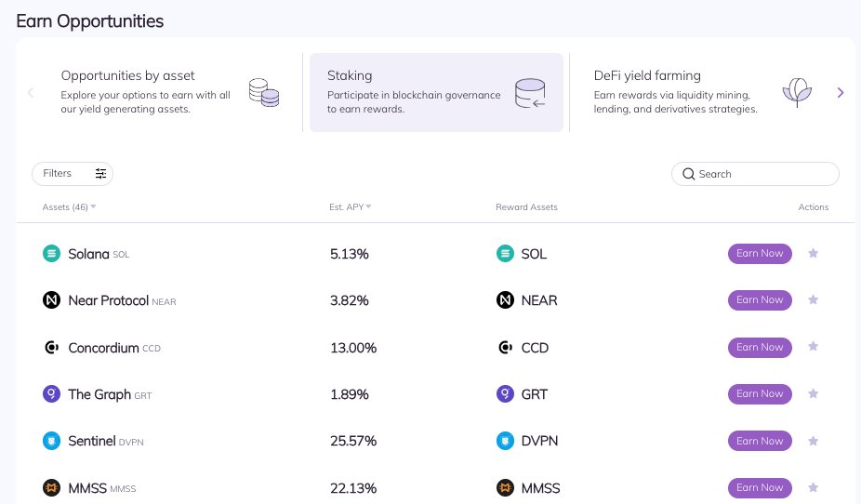Click the magnifying glass search icon
Image resolution: width=861 pixels, height=504 pixels.
[689, 174]
